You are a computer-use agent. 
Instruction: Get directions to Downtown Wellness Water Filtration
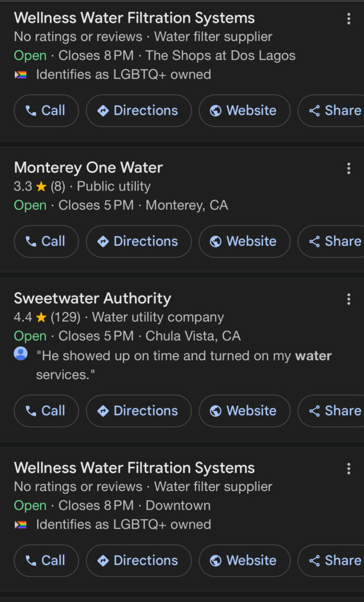[139, 561]
